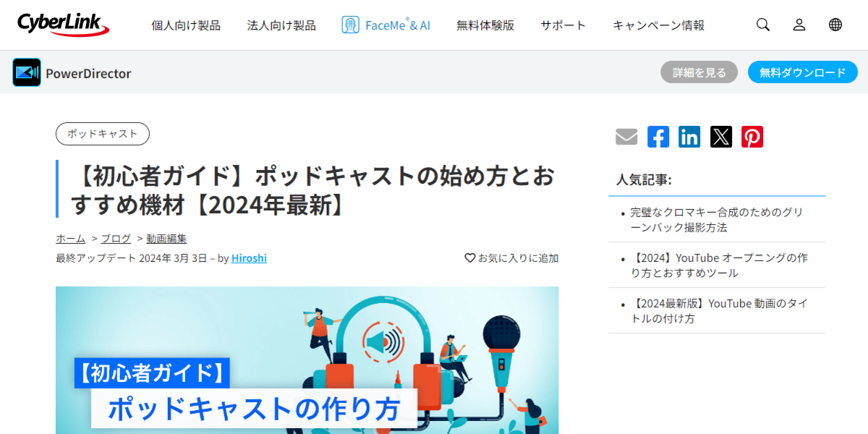
Task: Click the 詳細を見る button
Action: [699, 72]
